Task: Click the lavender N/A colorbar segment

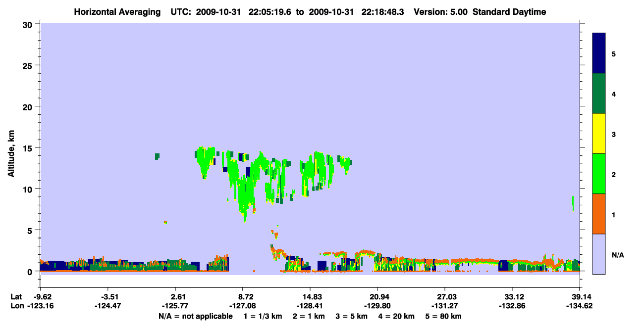Action: [x=599, y=254]
